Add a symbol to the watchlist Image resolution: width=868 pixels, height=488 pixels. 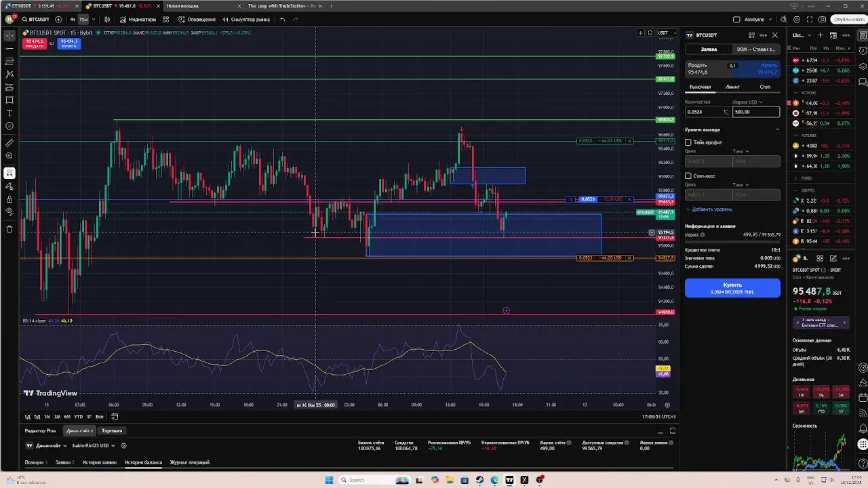click(x=821, y=35)
